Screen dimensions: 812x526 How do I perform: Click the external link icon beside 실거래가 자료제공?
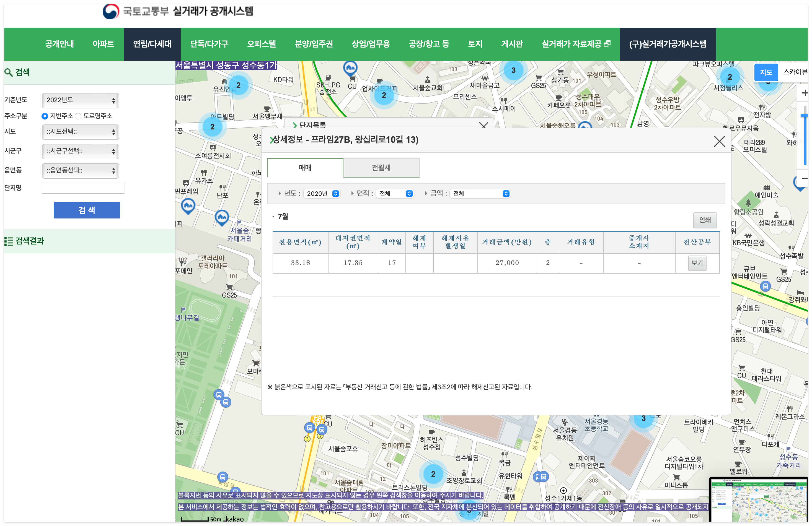[x=607, y=44]
